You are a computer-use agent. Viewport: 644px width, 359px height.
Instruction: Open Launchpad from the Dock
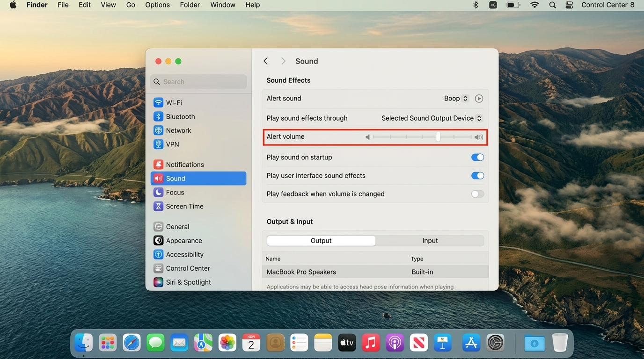coord(108,343)
